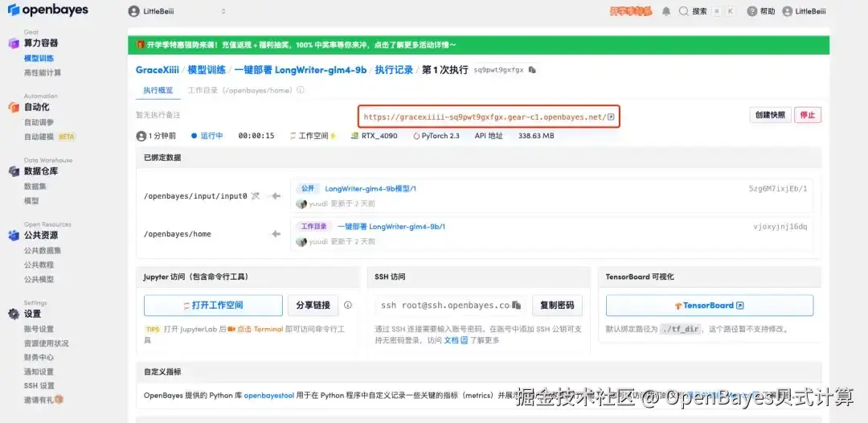Screen dimensions: 868x423
Task: Click the PyTorch 2.3 runtime icon
Action: [416, 136]
